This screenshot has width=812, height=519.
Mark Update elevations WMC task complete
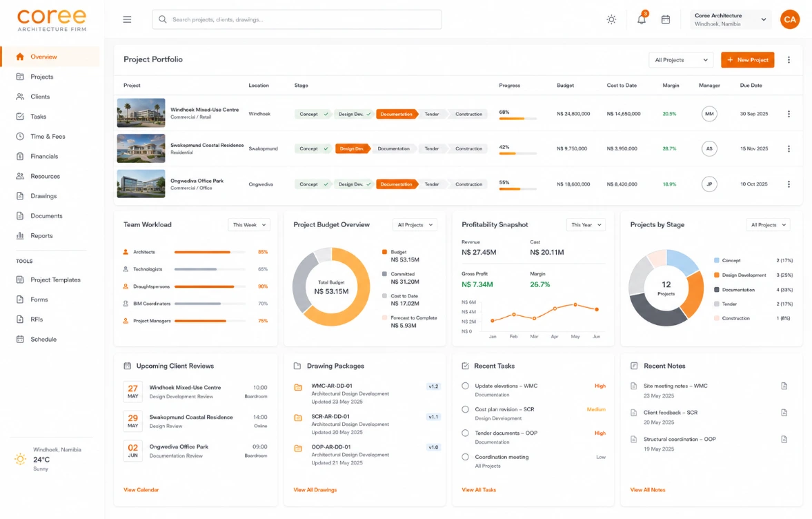[465, 386]
